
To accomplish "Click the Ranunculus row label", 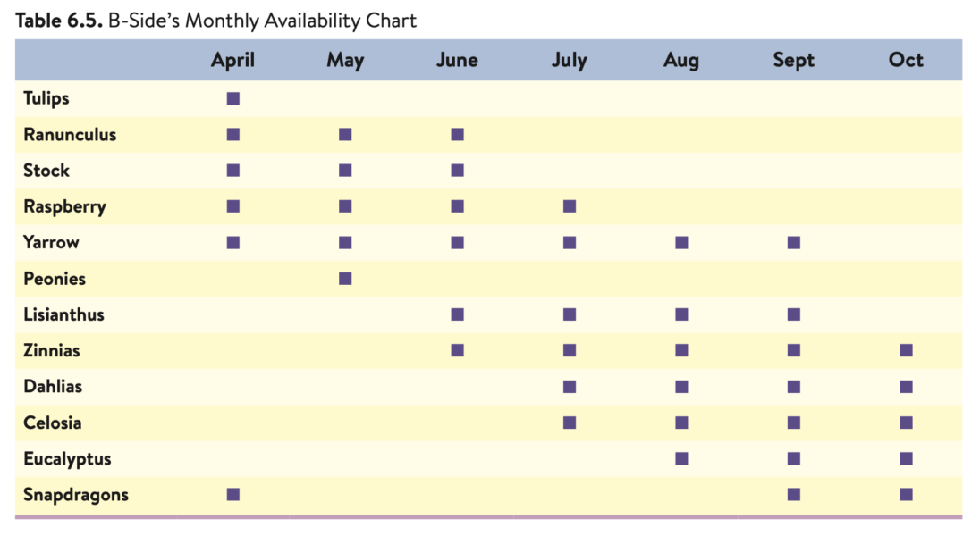I will click(70, 135).
